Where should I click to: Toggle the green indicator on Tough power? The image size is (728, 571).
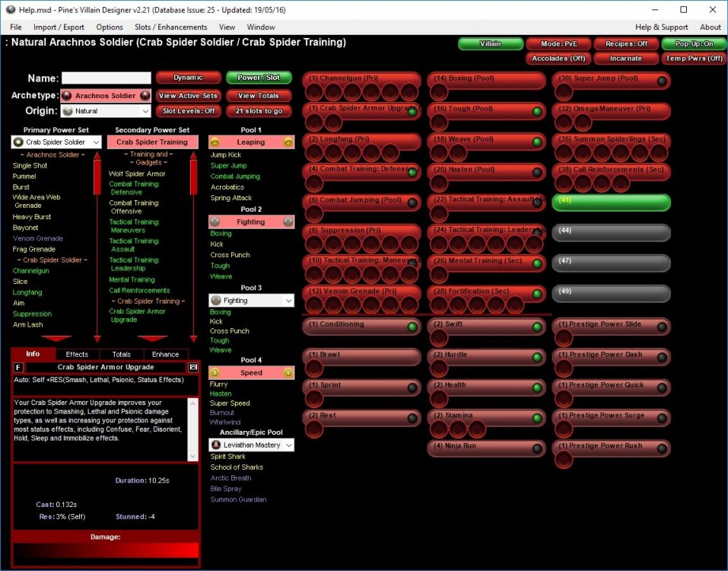537,112
